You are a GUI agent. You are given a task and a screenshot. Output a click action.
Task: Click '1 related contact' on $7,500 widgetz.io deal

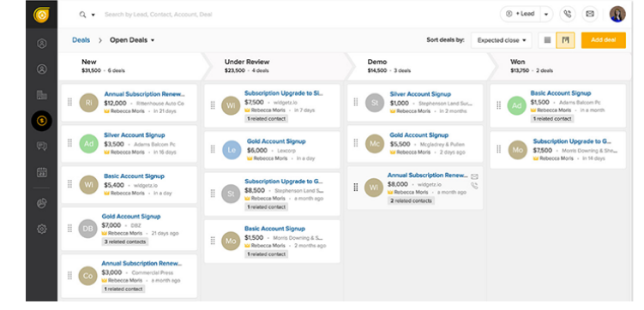tap(266, 118)
